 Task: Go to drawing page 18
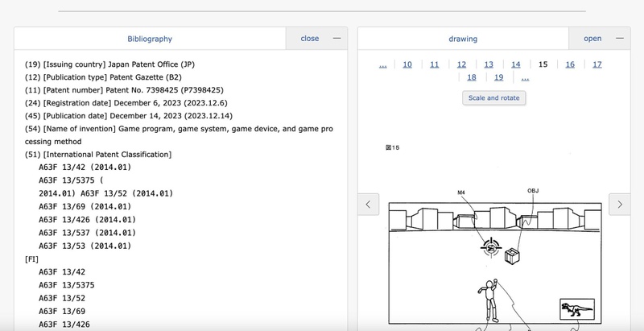tap(472, 77)
